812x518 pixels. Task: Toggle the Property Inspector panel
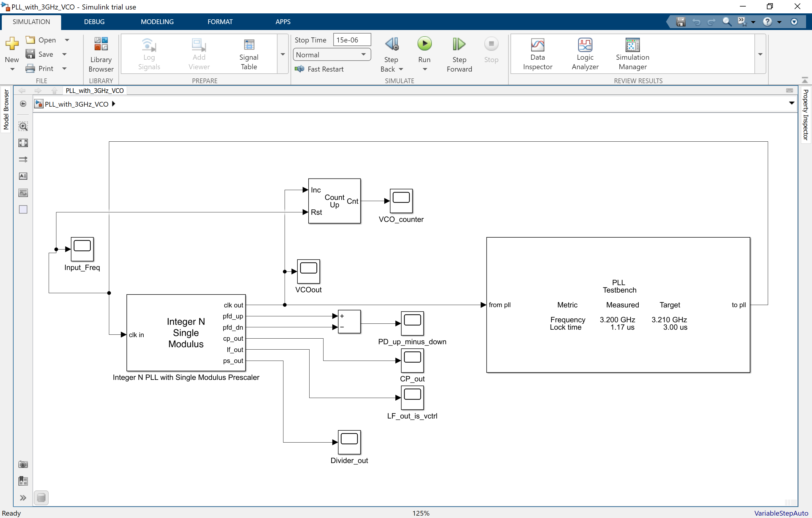click(806, 115)
